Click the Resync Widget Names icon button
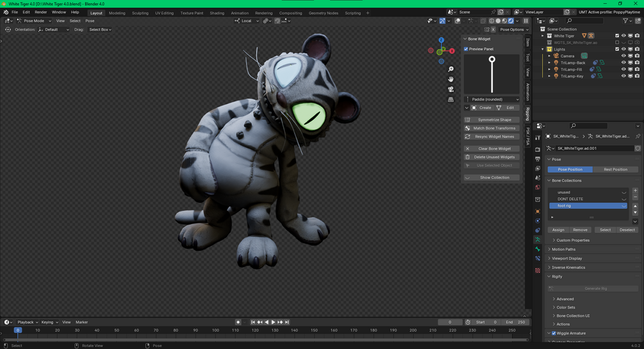Image resolution: width=644 pixels, height=349 pixels. (x=468, y=137)
